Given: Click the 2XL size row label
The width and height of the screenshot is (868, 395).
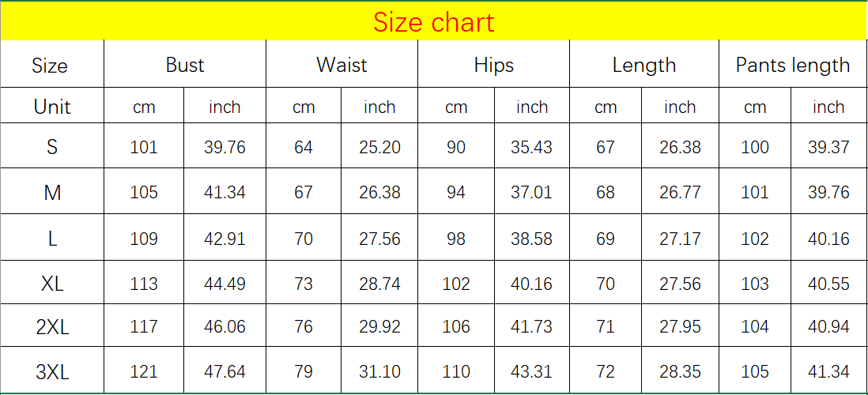Looking at the screenshot, I should click(52, 327).
